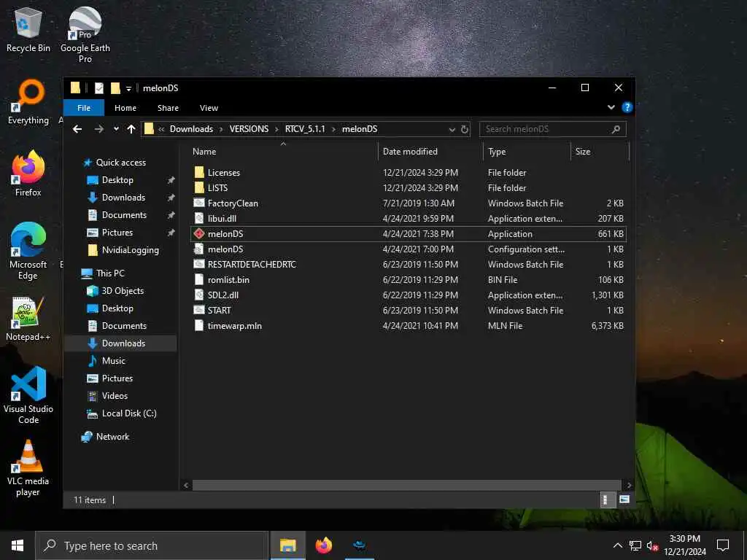Expand breadcrumb arrow after RTCV_5.1.1
The height and width of the screenshot is (560, 747).
333,129
